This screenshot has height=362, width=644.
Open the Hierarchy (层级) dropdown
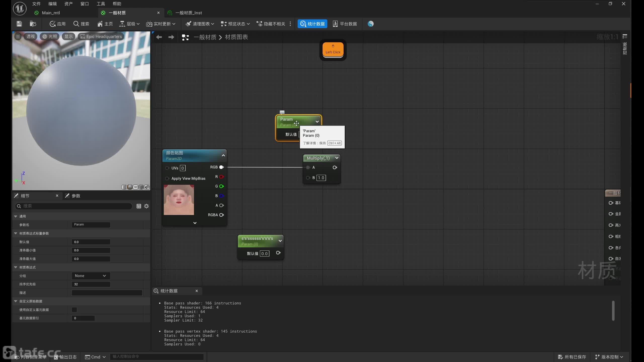129,24
